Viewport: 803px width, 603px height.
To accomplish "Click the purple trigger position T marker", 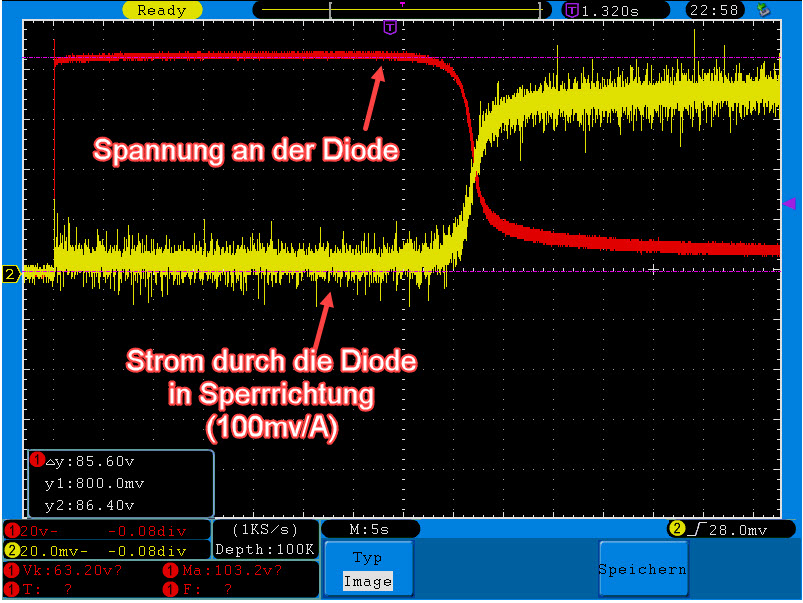I will 390,27.
